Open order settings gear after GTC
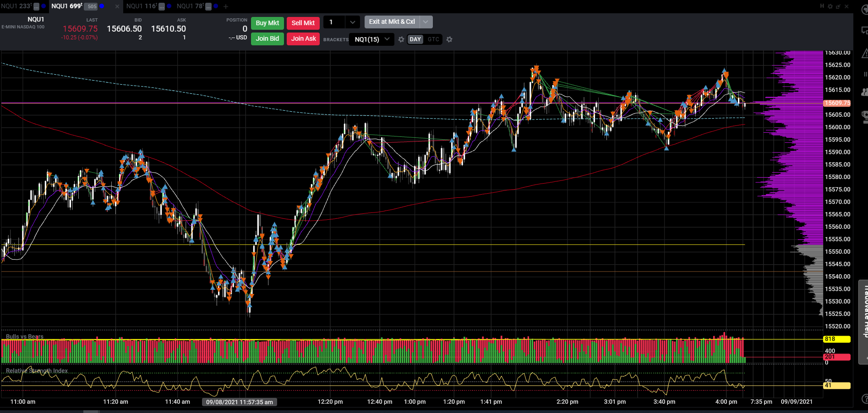The image size is (868, 413). coord(449,39)
